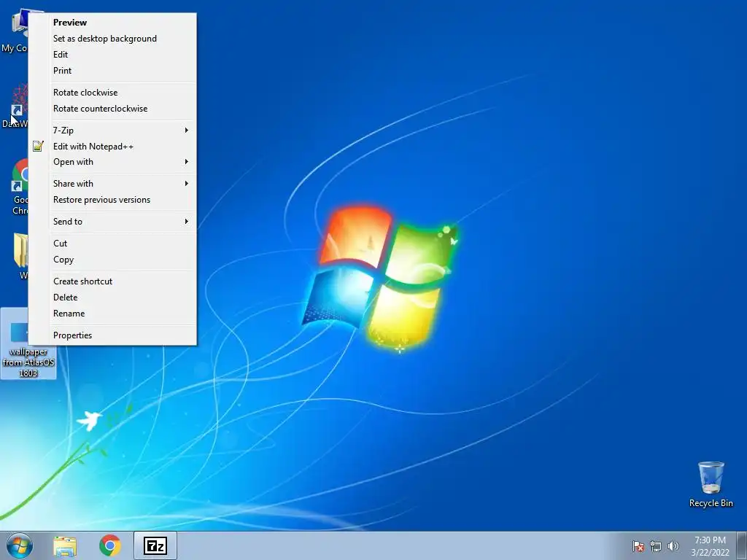The image size is (747, 560).
Task: Open Windows Explorer from taskbar
Action: tap(65, 545)
